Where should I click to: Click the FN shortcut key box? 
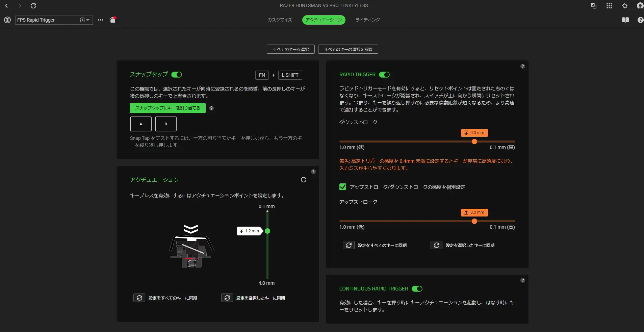[x=262, y=75]
